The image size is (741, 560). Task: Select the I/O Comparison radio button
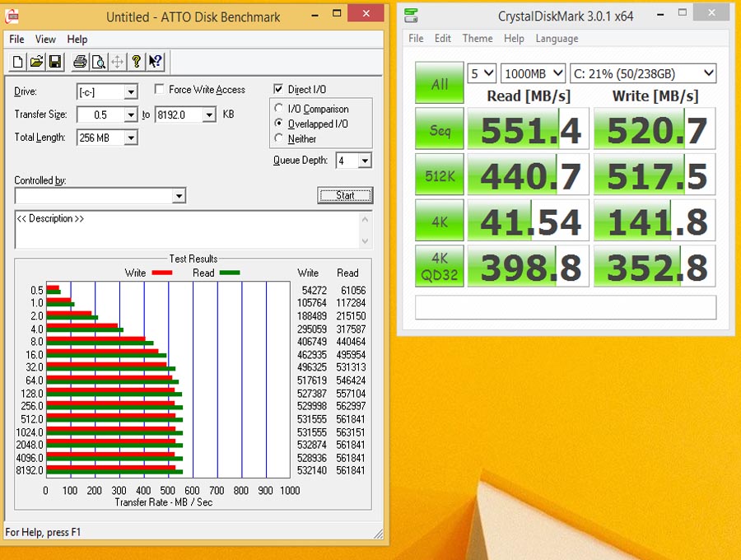tap(279, 108)
